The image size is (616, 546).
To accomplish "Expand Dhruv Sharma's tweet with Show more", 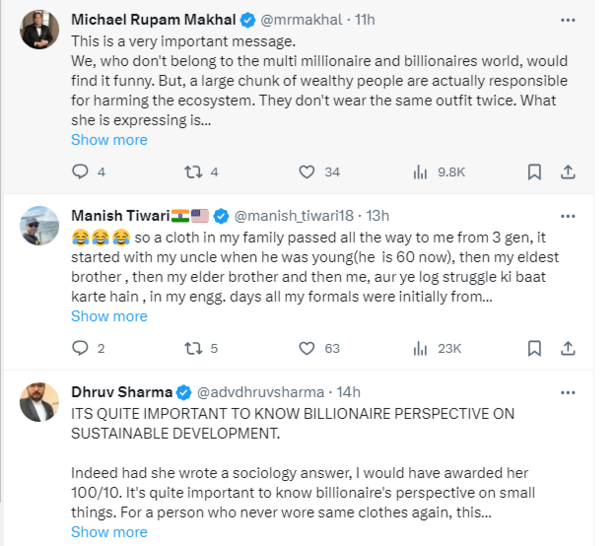I will click(x=109, y=532).
